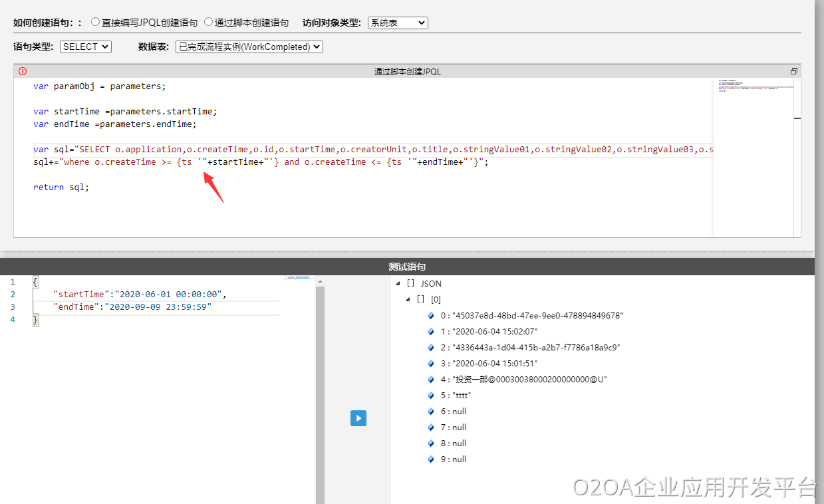
Task: Click the value icon beside result item 0
Action: tap(432, 316)
